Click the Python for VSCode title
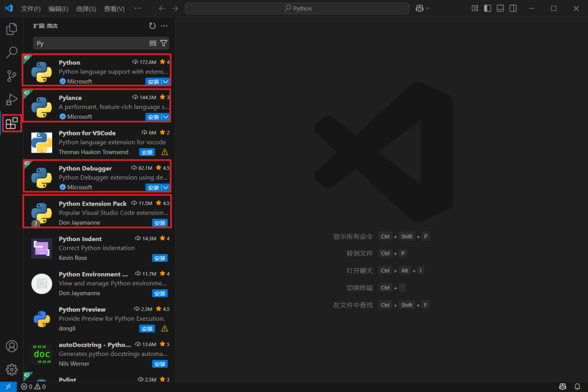This screenshot has width=588, height=392. tap(87, 133)
